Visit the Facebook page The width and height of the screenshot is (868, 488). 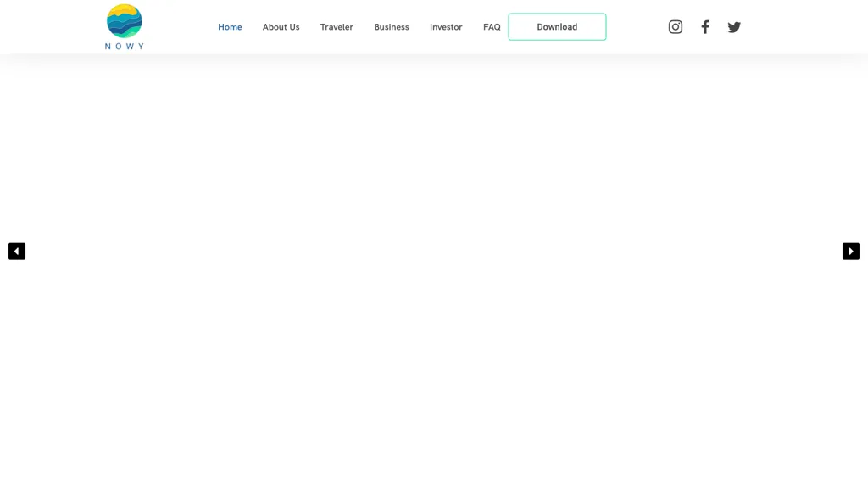pyautogui.click(x=704, y=26)
